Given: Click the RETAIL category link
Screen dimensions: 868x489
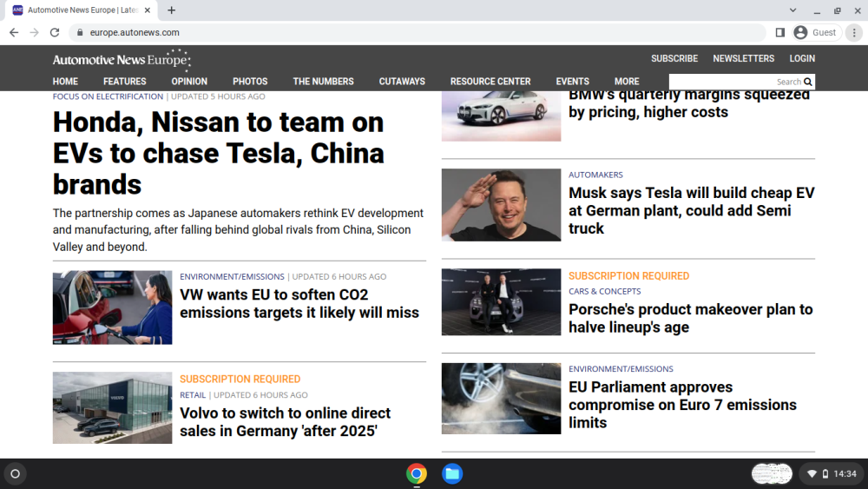Looking at the screenshot, I should [193, 395].
